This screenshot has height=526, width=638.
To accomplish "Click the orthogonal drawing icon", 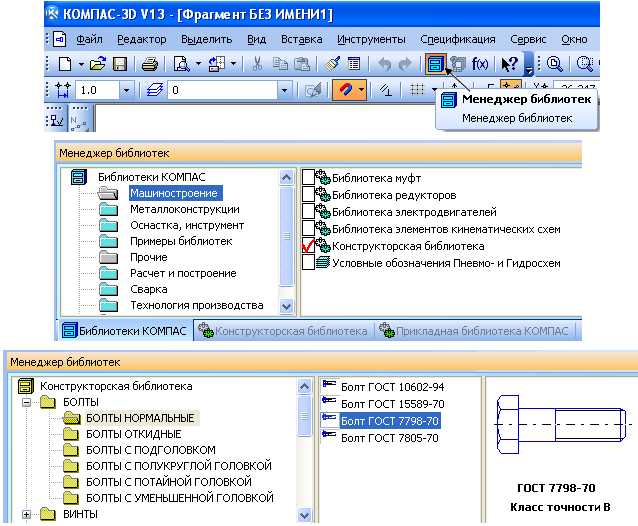I will (386, 90).
